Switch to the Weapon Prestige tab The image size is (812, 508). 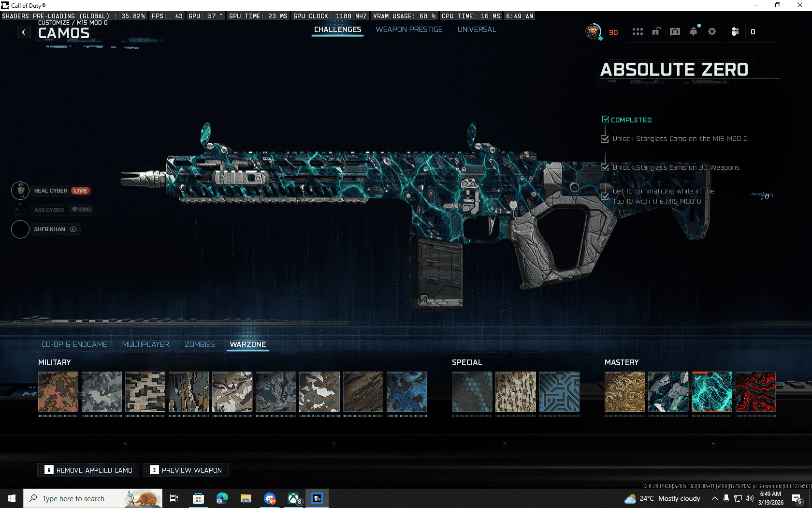tap(409, 30)
